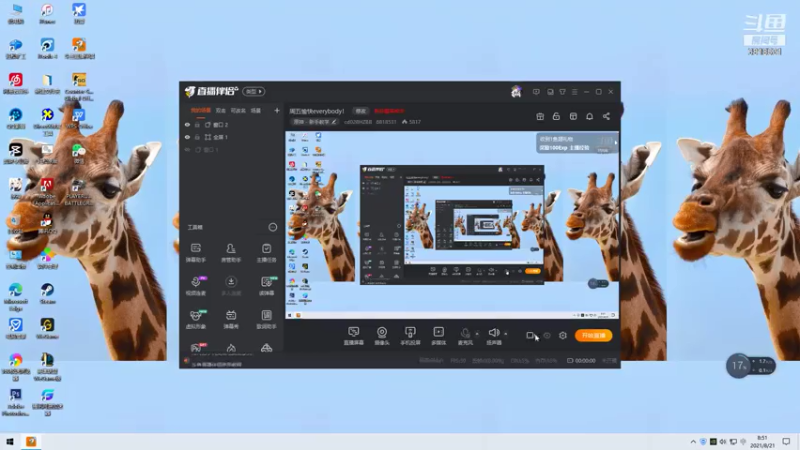This screenshot has width=800, height=450.
Task: Open the user avatar in the title bar
Action: (x=516, y=92)
